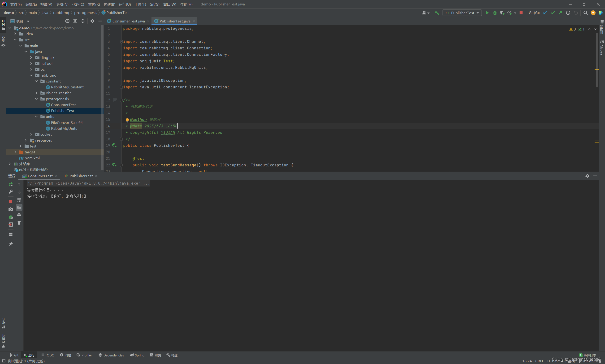Image resolution: width=605 pixels, height=364 pixels.
Task: Click the print icon in console toolbar
Action: click(19, 215)
